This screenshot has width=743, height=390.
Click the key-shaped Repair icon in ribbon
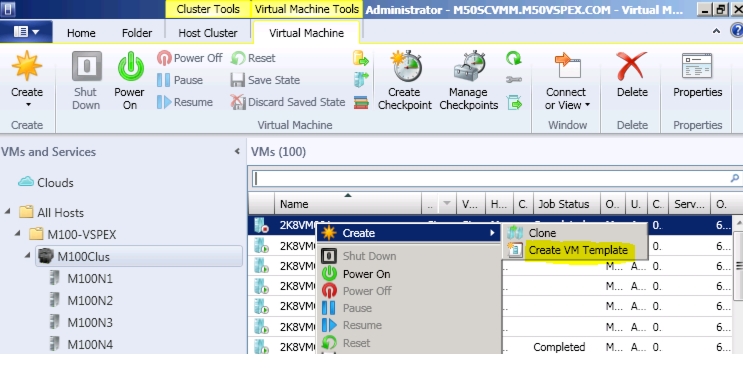tap(514, 80)
